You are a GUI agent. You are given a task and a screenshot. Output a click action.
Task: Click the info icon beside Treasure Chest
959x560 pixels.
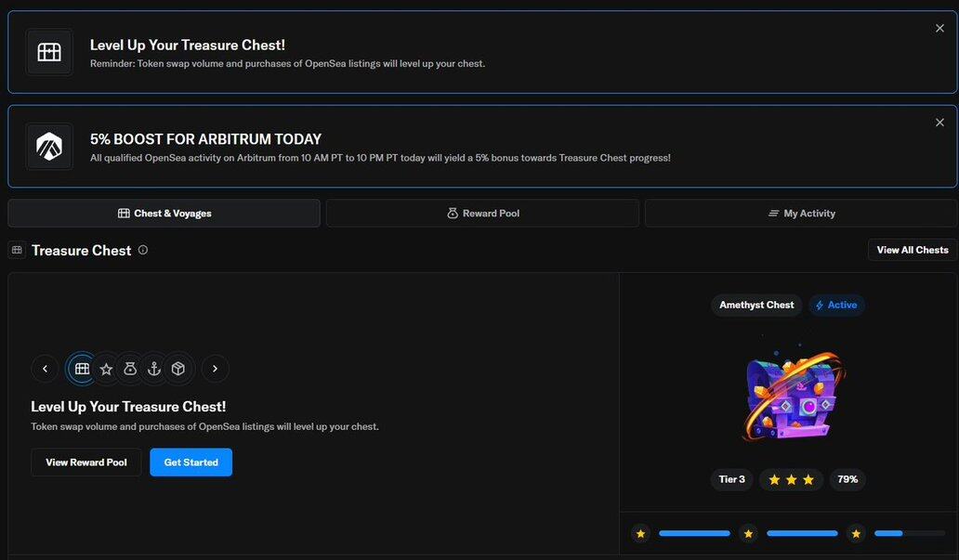coord(143,250)
